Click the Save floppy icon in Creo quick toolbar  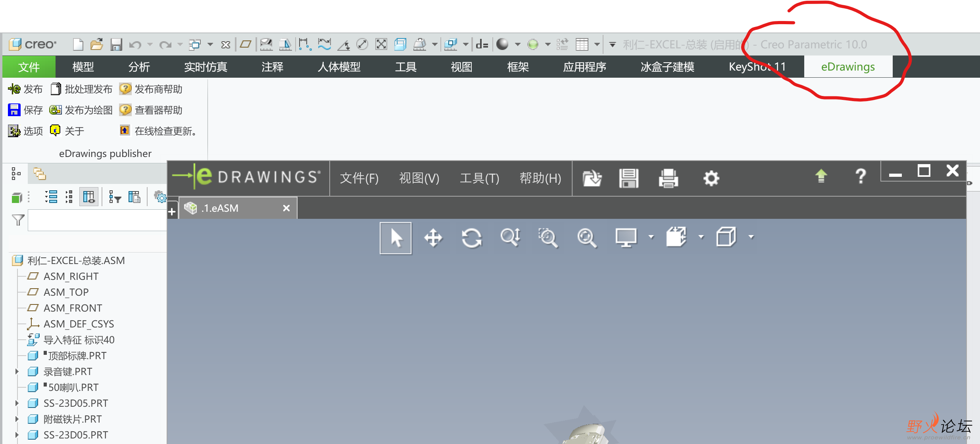tap(116, 44)
